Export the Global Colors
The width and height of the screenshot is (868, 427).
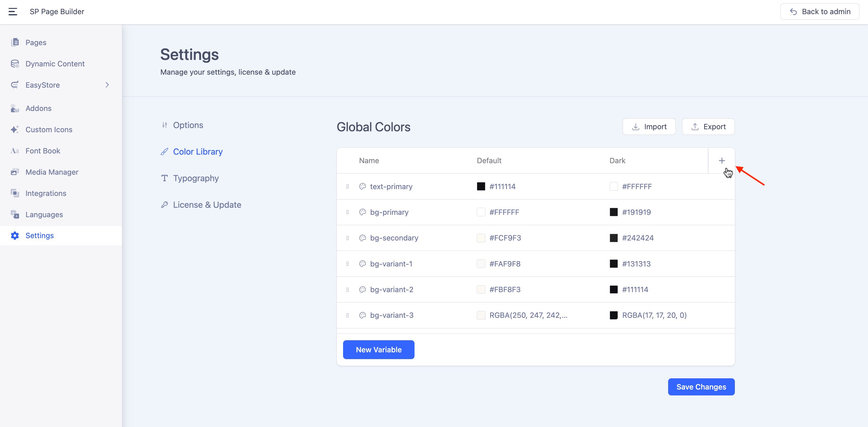click(708, 127)
